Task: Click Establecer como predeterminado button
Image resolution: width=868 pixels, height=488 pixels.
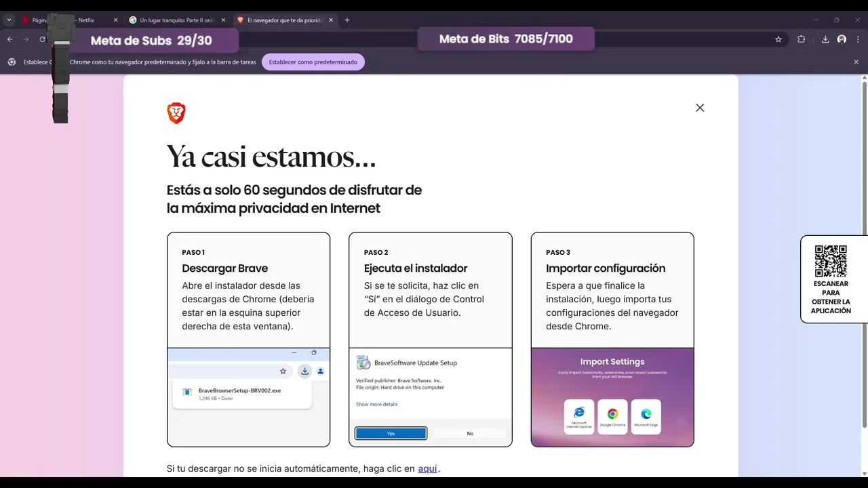Action: 313,62
